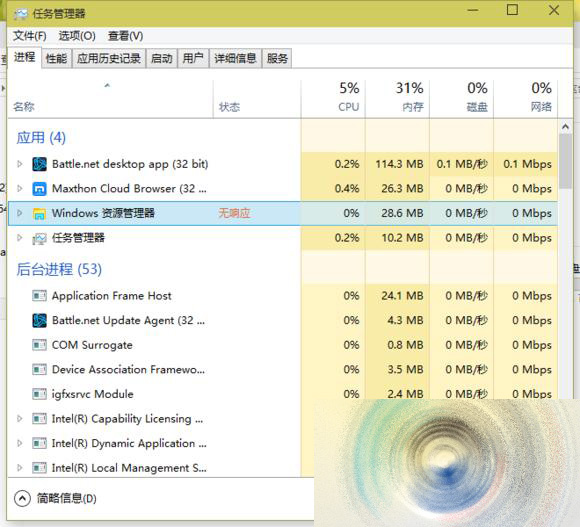The image size is (580, 527).
Task: Minimize the Task Manager window
Action: pos(473,10)
